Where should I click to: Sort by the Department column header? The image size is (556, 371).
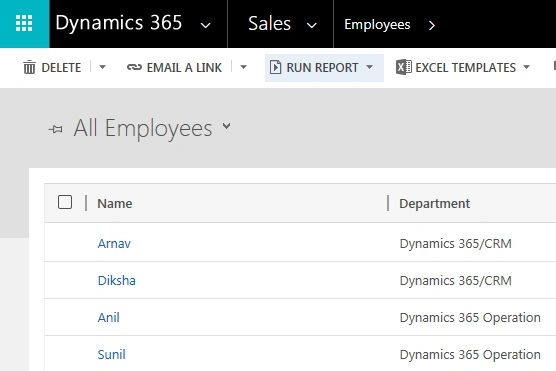click(434, 203)
